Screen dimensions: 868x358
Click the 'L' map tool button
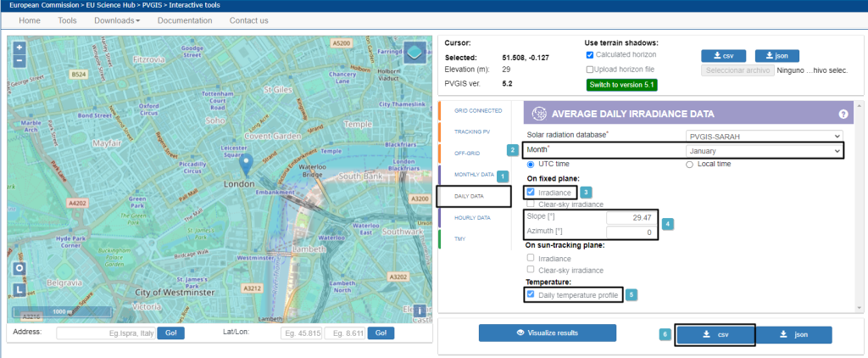19,289
